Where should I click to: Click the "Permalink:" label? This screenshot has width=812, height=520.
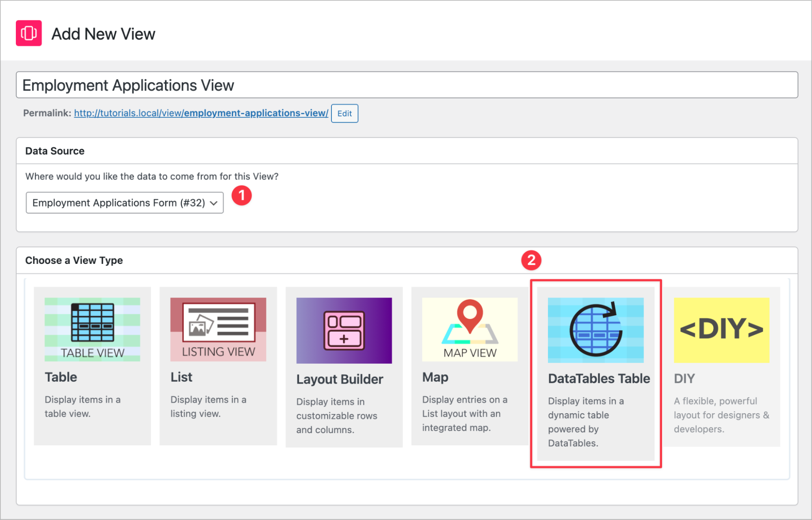click(x=47, y=113)
